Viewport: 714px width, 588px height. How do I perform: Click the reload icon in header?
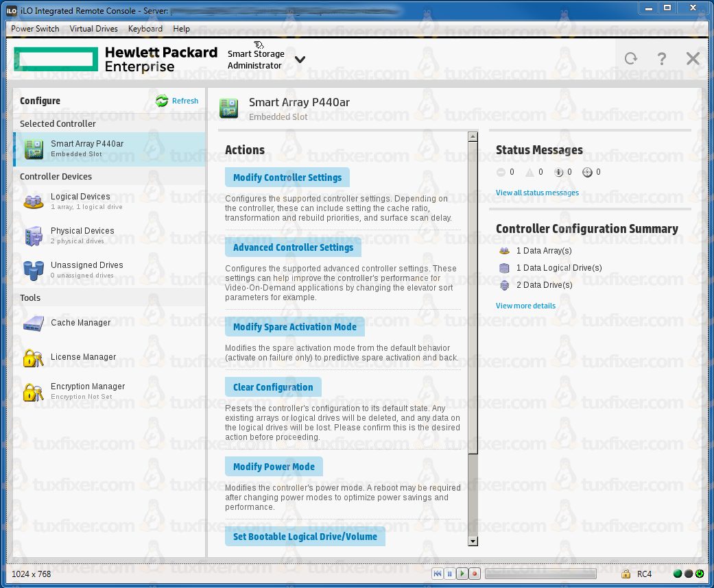pos(630,59)
